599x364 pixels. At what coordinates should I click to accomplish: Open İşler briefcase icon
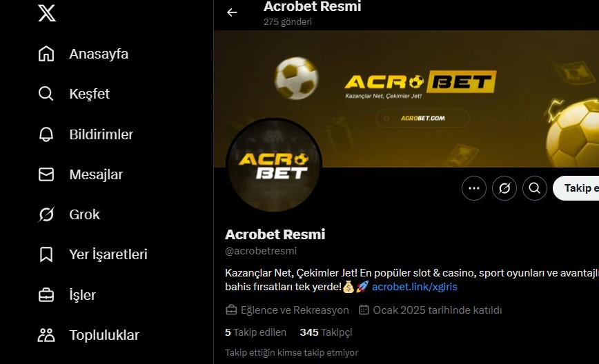click(46, 295)
